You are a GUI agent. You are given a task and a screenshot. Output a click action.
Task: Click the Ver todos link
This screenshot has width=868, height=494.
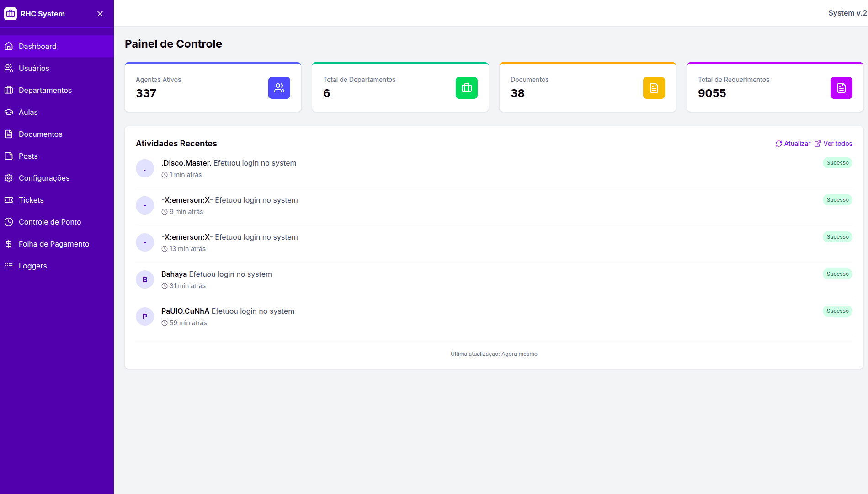point(833,144)
